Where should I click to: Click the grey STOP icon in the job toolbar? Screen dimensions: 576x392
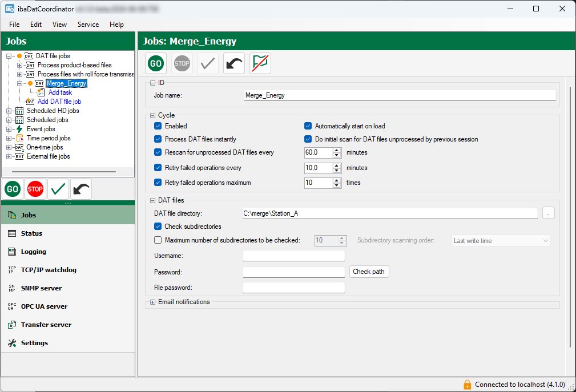tap(182, 63)
